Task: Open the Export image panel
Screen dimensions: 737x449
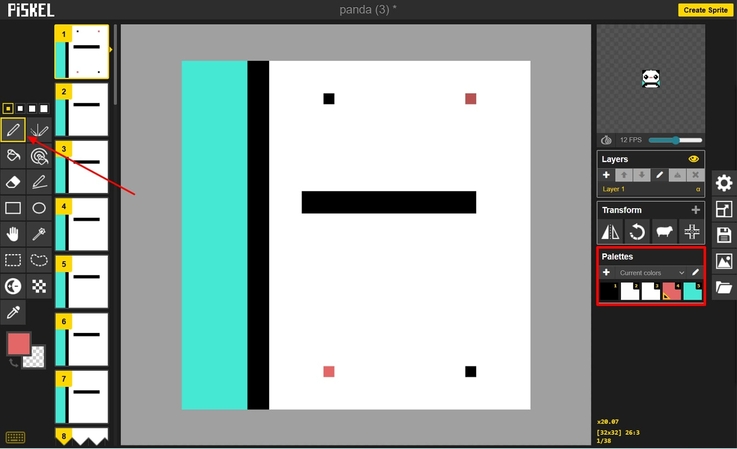Action: point(724,261)
